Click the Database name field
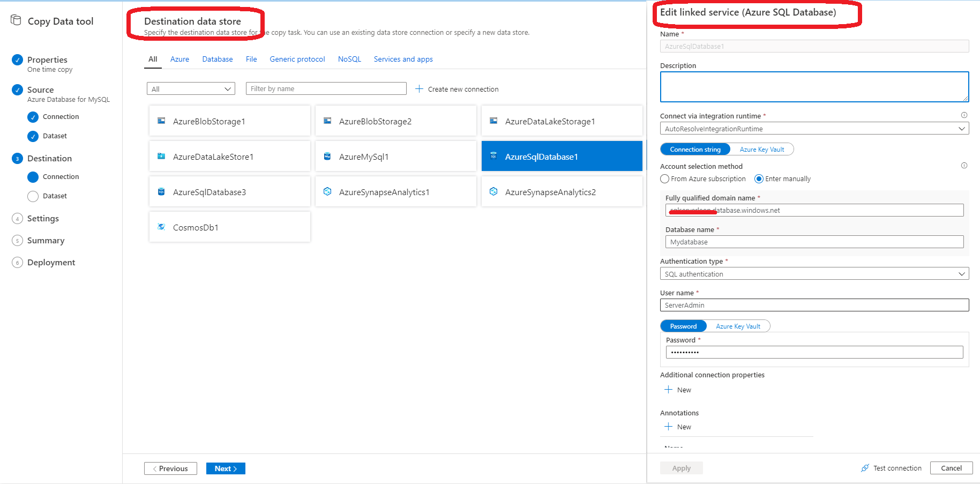Image resolution: width=980 pixels, height=484 pixels. [x=814, y=242]
